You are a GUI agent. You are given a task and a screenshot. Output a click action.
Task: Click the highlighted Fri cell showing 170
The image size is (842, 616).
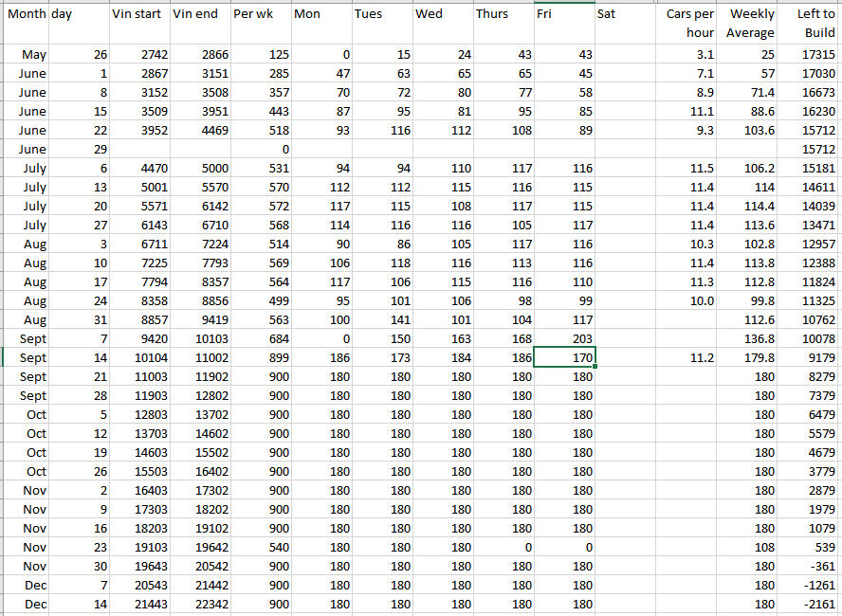[565, 358]
